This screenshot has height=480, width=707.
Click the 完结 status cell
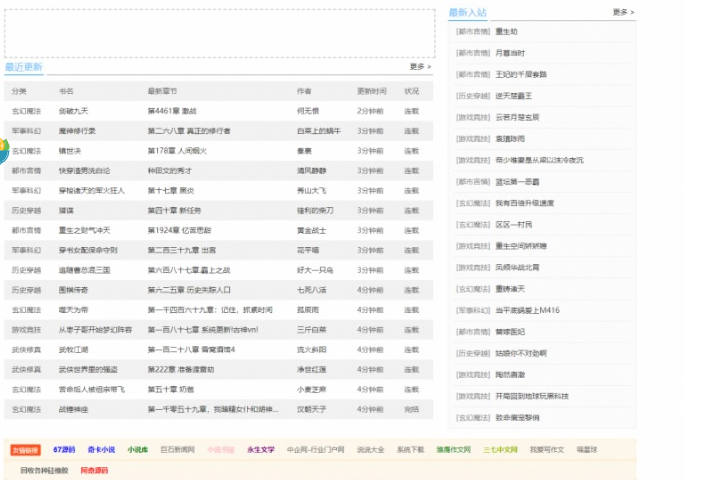click(412, 409)
